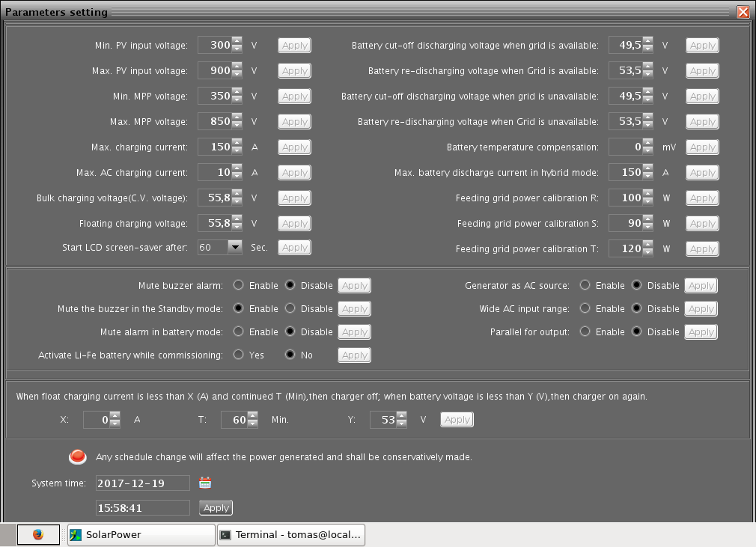Enable Generator as AC source

coord(585,285)
